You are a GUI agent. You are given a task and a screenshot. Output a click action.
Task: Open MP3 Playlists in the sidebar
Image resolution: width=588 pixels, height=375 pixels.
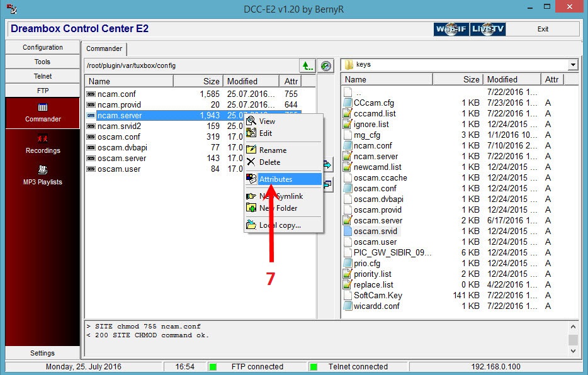(x=43, y=176)
